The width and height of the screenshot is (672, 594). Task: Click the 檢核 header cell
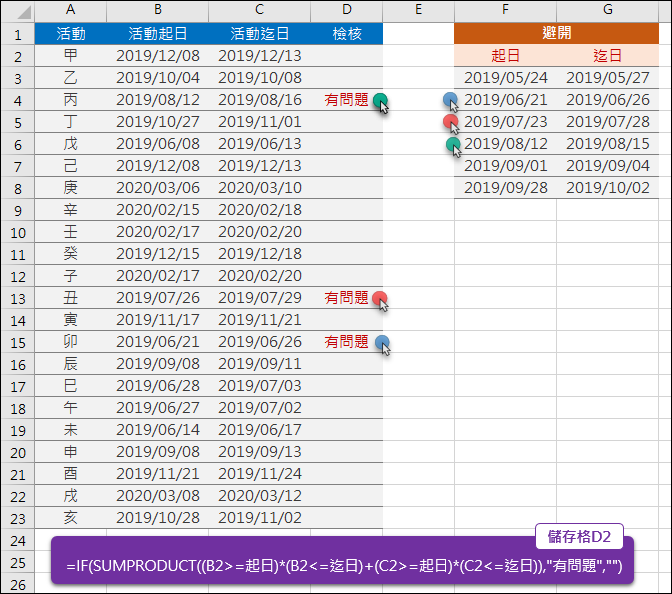tap(347, 33)
